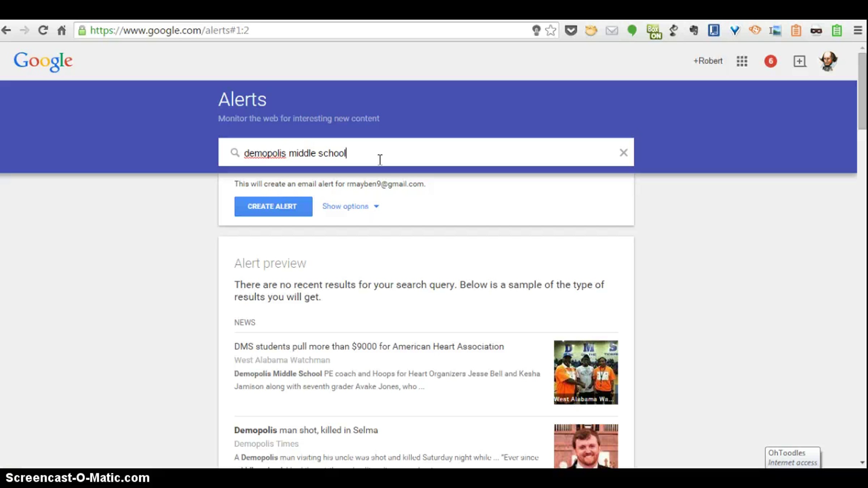
Task: Open the green speech bubble extension
Action: click(x=632, y=30)
